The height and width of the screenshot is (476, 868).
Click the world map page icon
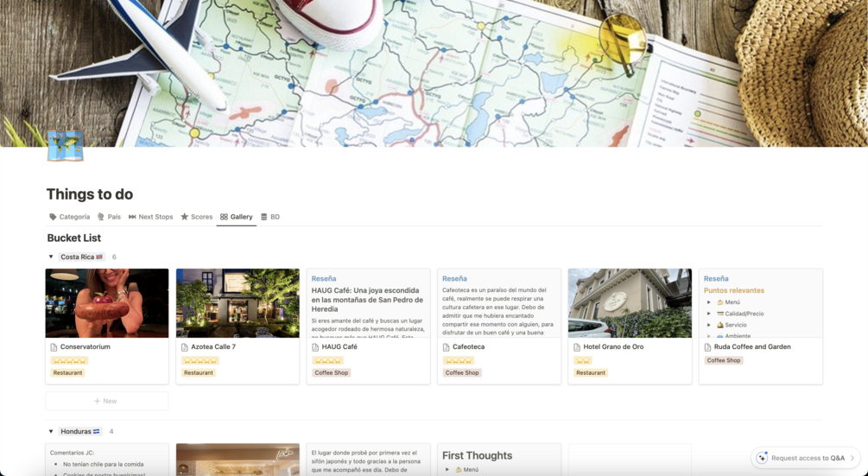(66, 146)
